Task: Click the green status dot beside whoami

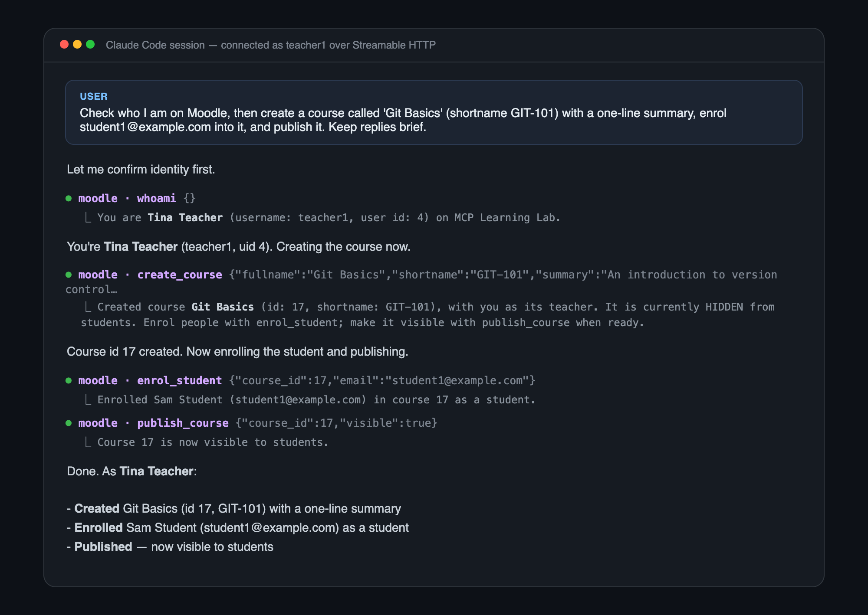Action: pyautogui.click(x=69, y=199)
